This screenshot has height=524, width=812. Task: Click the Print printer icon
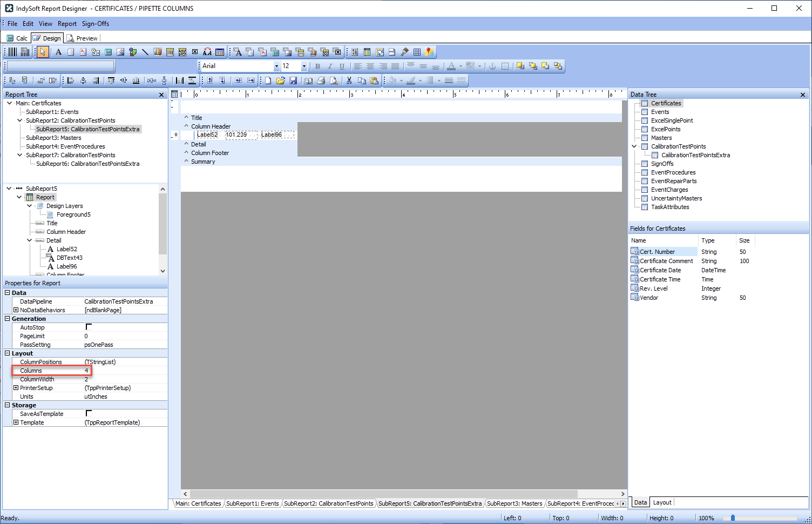tap(321, 80)
